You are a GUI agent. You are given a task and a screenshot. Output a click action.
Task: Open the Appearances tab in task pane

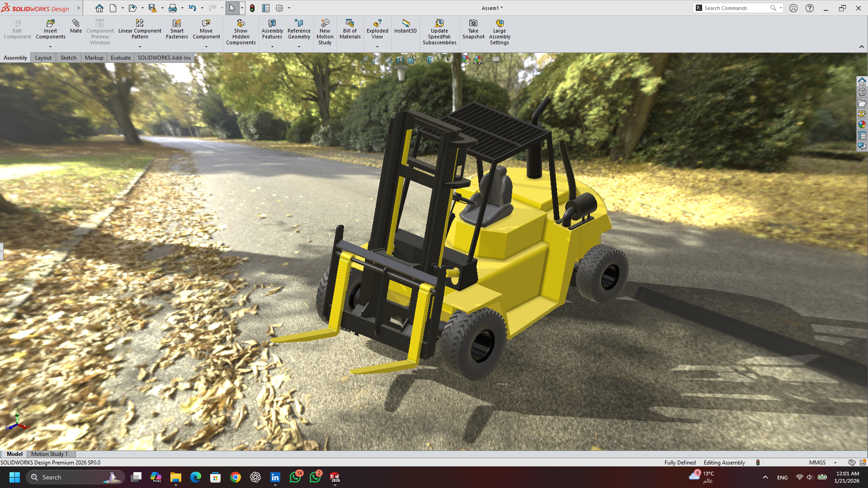pyautogui.click(x=862, y=124)
